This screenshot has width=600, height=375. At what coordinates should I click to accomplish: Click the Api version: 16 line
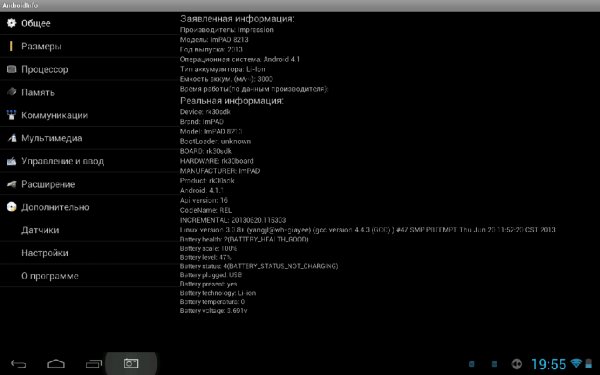pyautogui.click(x=204, y=200)
